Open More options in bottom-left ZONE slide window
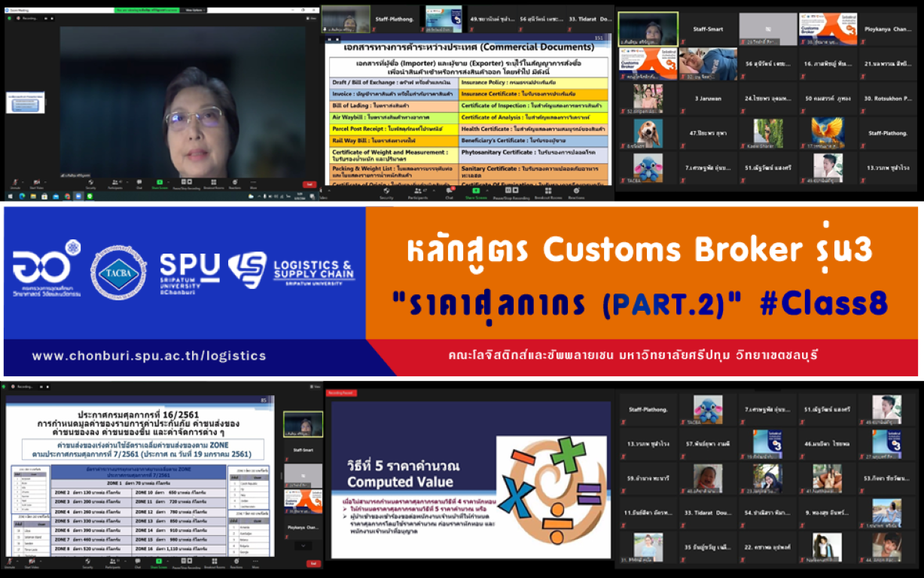This screenshot has width=924, height=578. (x=255, y=561)
